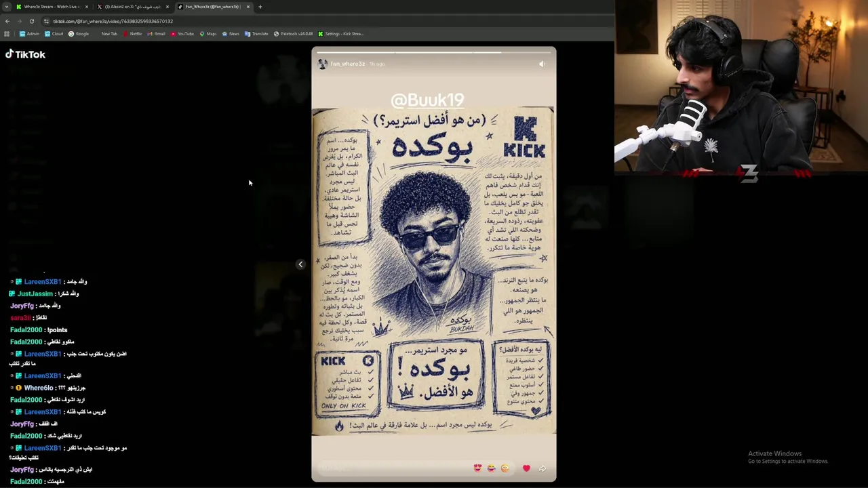React with the surprised face emoji
The image size is (868, 488).
tap(505, 468)
